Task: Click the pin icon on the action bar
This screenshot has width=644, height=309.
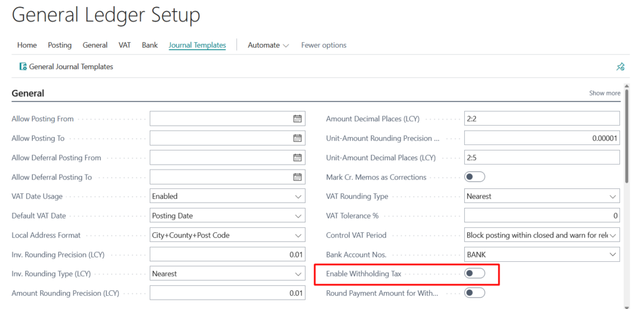Action: (x=620, y=67)
